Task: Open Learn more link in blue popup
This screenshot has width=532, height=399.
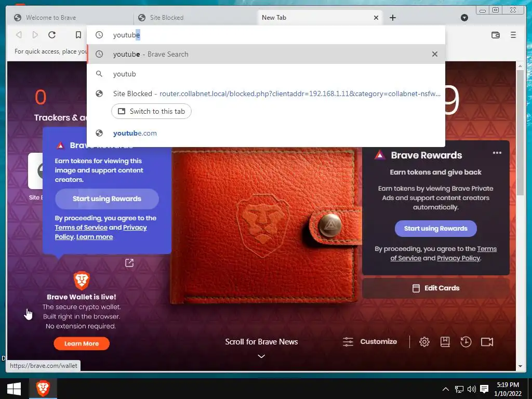Action: tap(95, 237)
